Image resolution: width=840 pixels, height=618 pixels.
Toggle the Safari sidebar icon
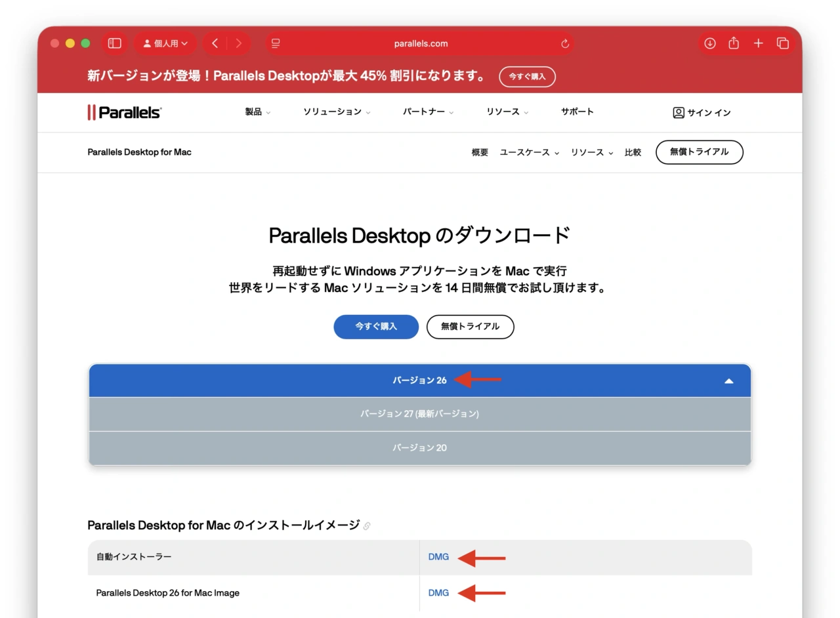pos(115,43)
